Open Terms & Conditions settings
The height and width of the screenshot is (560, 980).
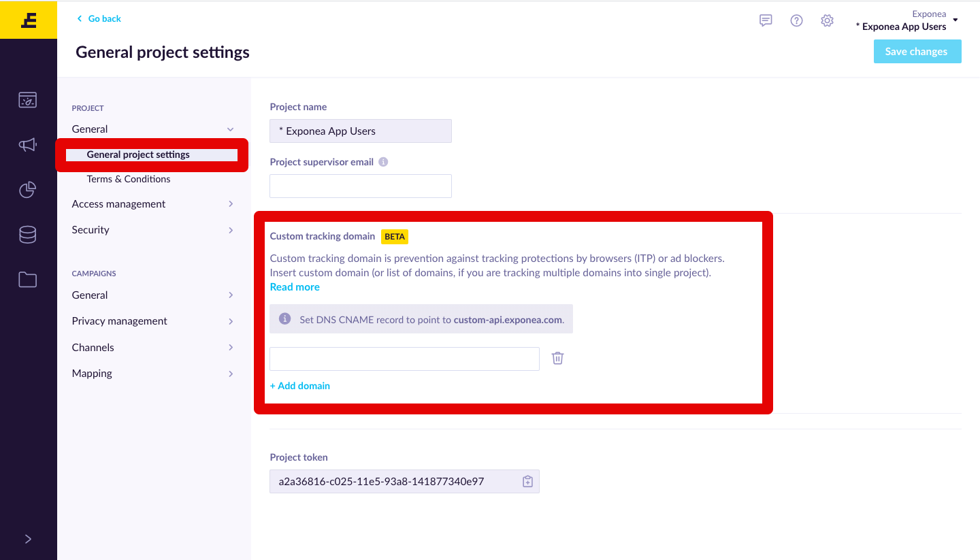(129, 179)
